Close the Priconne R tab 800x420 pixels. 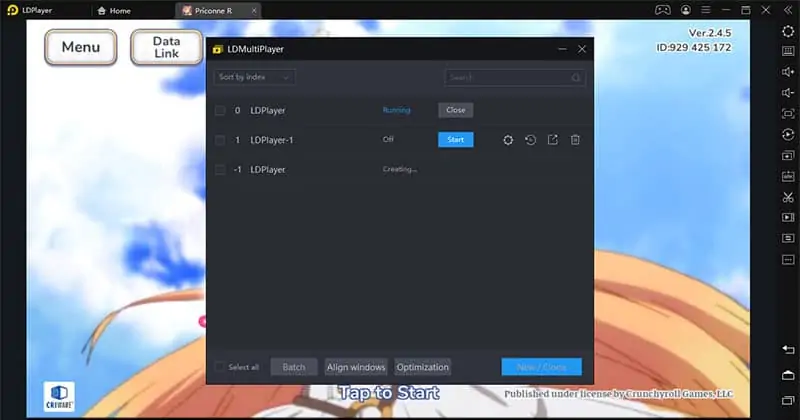[x=254, y=10]
